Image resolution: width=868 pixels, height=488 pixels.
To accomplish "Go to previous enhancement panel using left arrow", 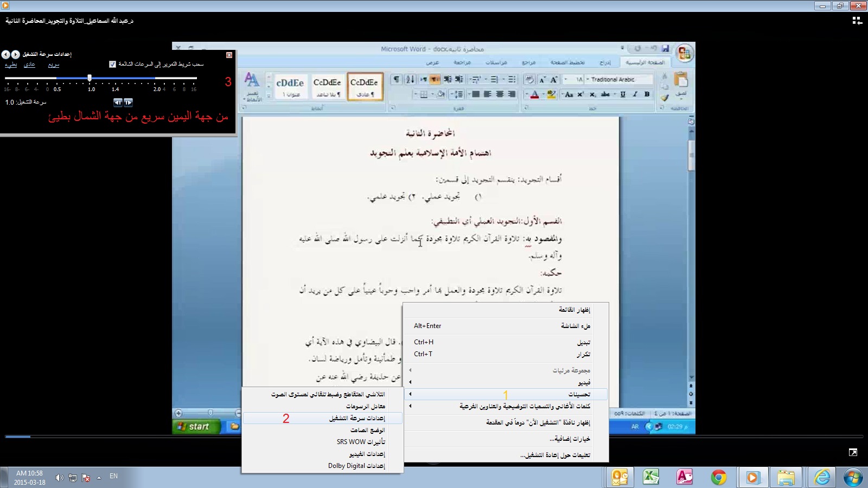I will click(5, 55).
